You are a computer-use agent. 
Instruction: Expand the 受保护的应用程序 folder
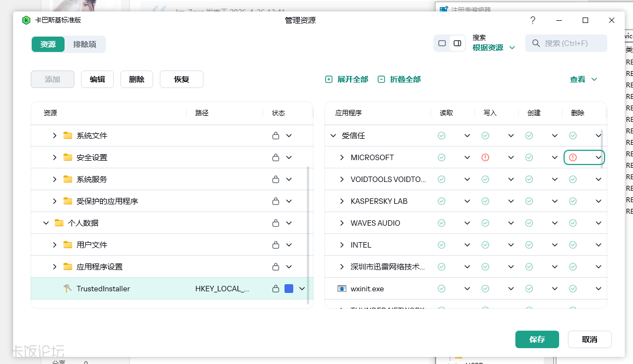(x=55, y=201)
